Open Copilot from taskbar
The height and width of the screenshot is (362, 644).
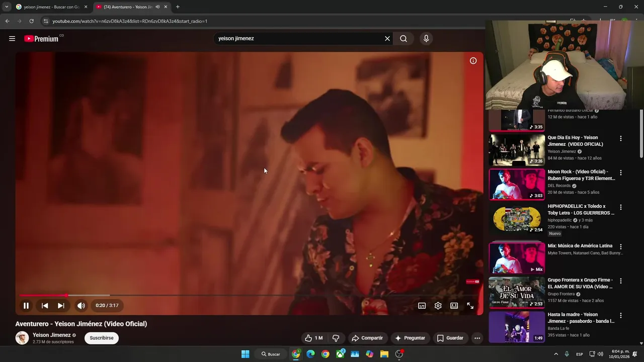(370, 354)
